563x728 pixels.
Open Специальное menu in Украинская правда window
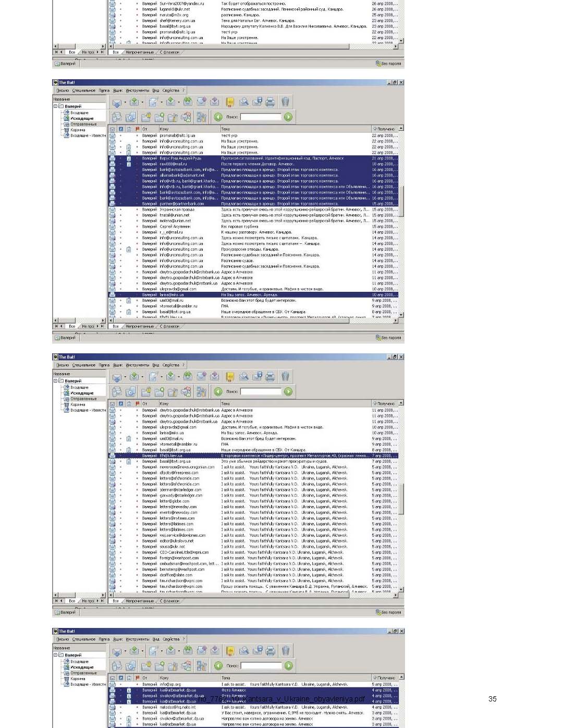[x=84, y=91]
